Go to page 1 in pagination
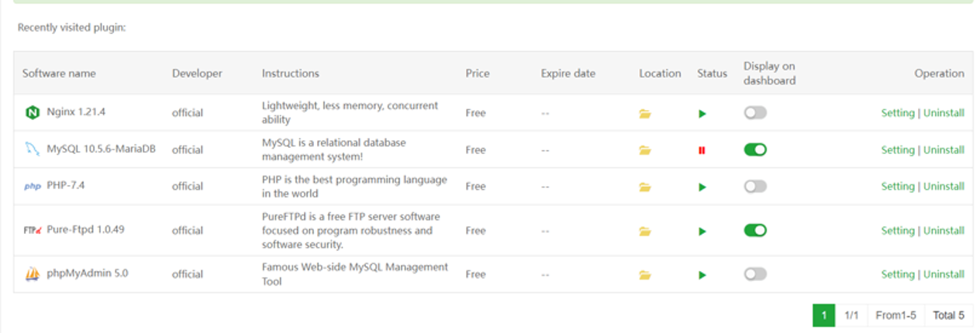The height and width of the screenshot is (333, 980). tap(823, 315)
